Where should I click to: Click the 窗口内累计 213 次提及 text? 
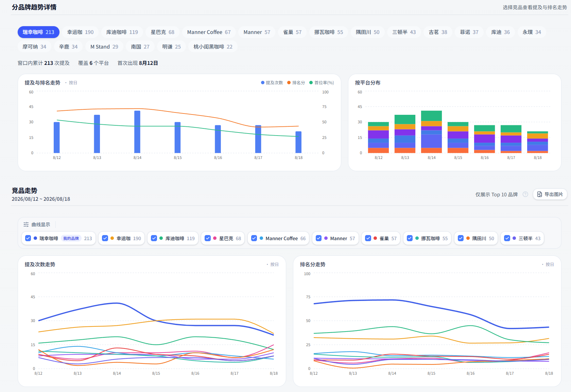click(44, 63)
